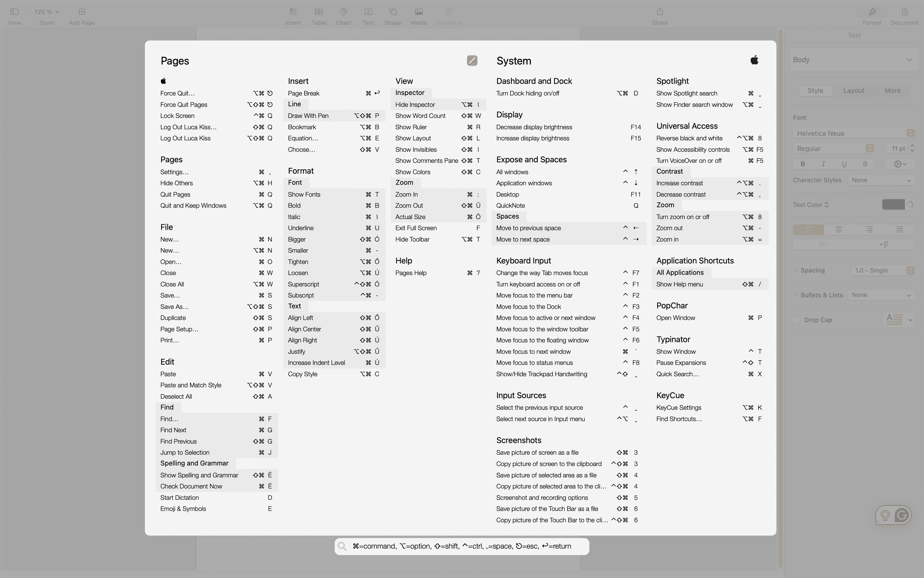
Task: Click the magnifier icon in KeyCue search bar
Action: pyautogui.click(x=342, y=546)
